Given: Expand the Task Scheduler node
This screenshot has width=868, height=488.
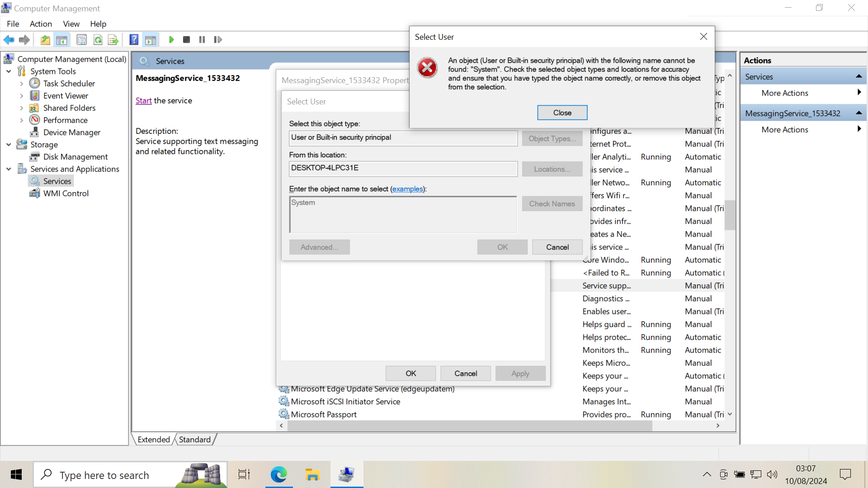Looking at the screenshot, I should point(21,84).
